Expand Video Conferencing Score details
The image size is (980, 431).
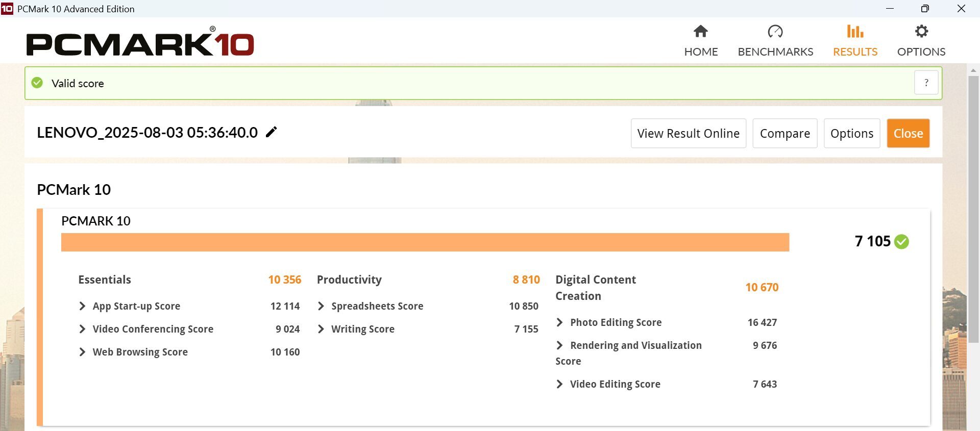click(82, 329)
